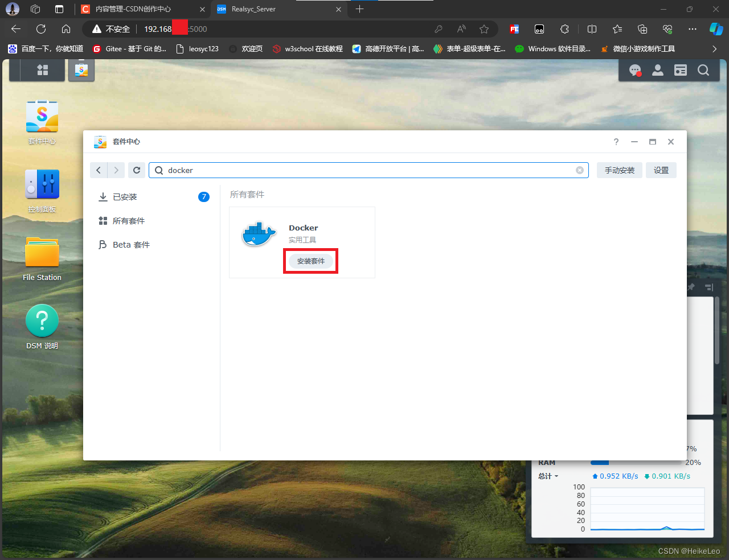
Task: Open split screen browser icon
Action: [x=592, y=29]
